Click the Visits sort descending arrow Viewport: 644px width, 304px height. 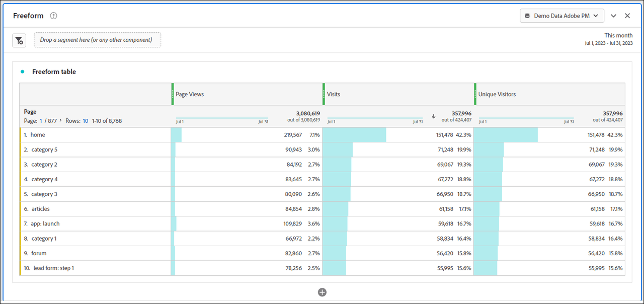433,116
